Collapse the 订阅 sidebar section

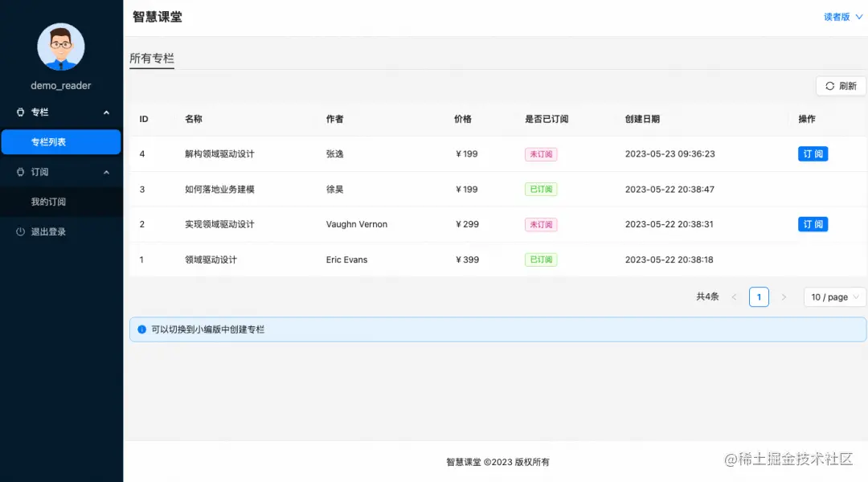(106, 172)
